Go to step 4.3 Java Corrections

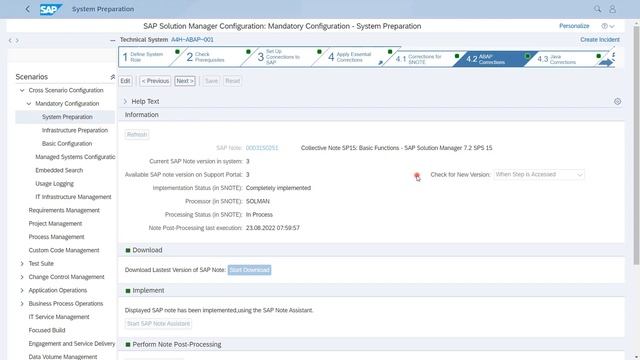point(561,59)
